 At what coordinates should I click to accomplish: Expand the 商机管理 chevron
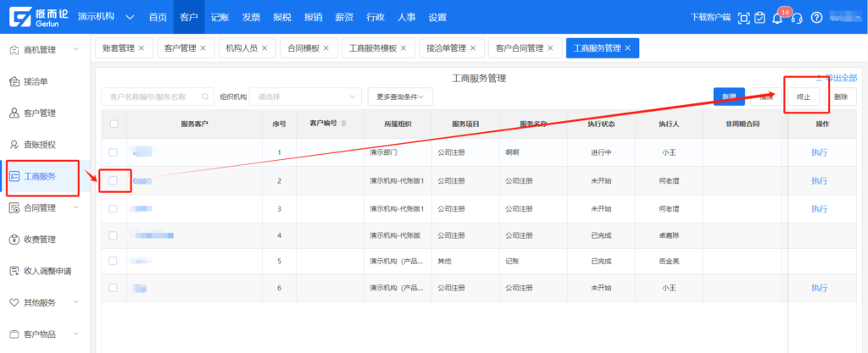tap(75, 50)
